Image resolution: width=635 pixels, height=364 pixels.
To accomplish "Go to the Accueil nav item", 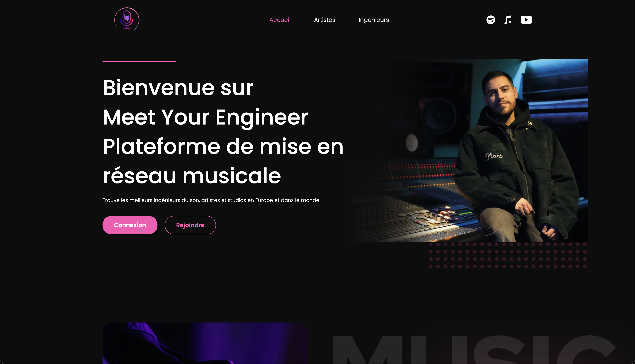I will coord(280,20).
